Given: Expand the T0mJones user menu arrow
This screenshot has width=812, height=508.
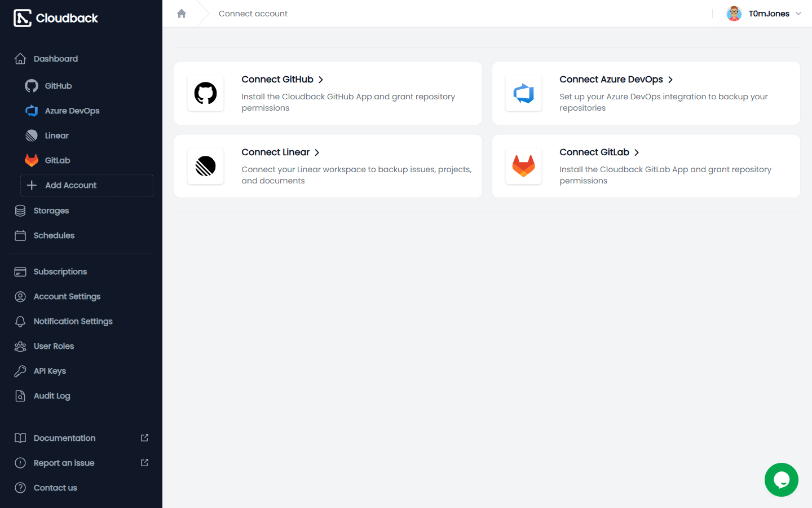Looking at the screenshot, I should (x=798, y=14).
